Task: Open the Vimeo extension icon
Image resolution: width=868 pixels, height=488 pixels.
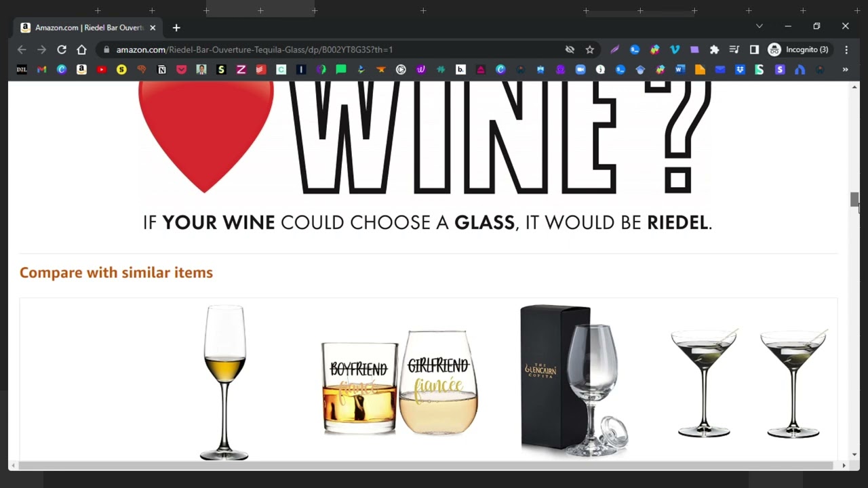Action: tap(675, 49)
